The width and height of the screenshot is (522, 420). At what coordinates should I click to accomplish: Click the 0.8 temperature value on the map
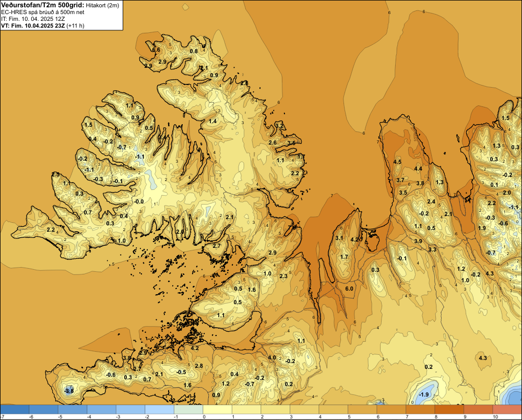(194, 51)
